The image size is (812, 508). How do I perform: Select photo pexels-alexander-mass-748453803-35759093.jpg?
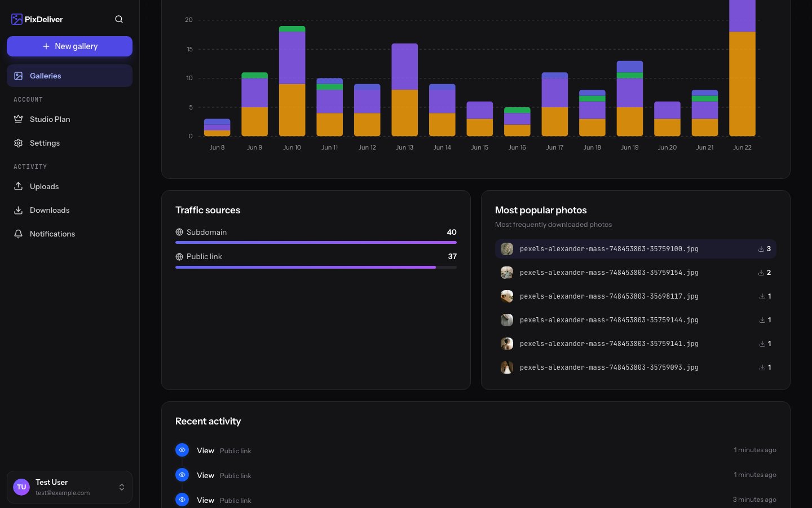pyautogui.click(x=636, y=367)
